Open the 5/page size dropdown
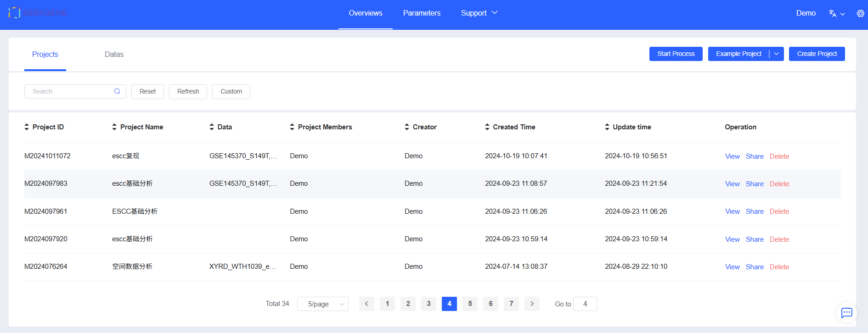 tap(322, 304)
